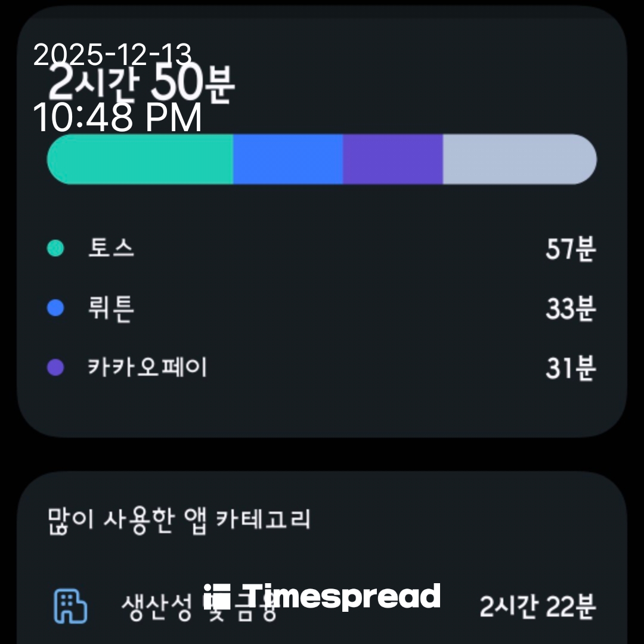Viewport: 644px width, 644px height.
Task: Click the blue dot beside 뤼튼
Action: [55, 308]
